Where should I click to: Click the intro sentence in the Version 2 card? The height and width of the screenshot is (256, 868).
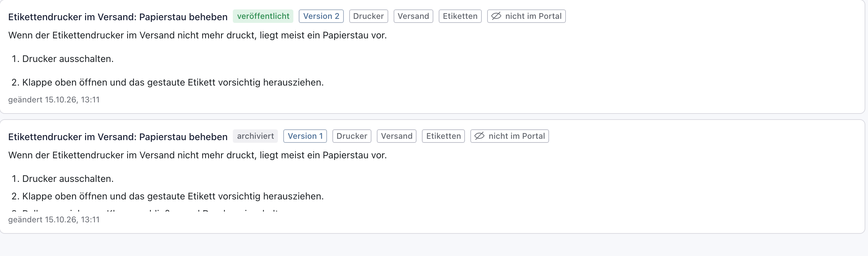[x=197, y=35]
